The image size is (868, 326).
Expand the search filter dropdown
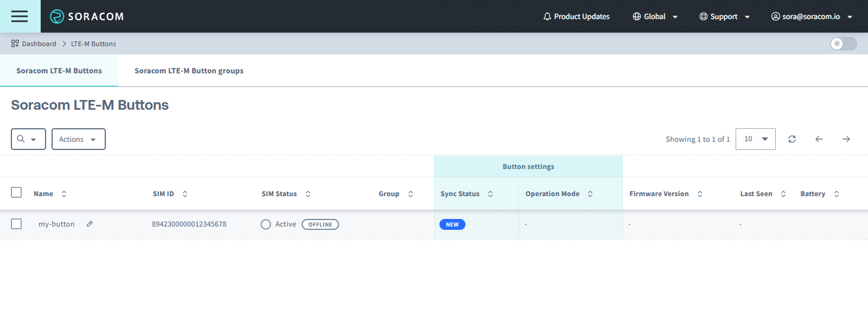point(28,139)
